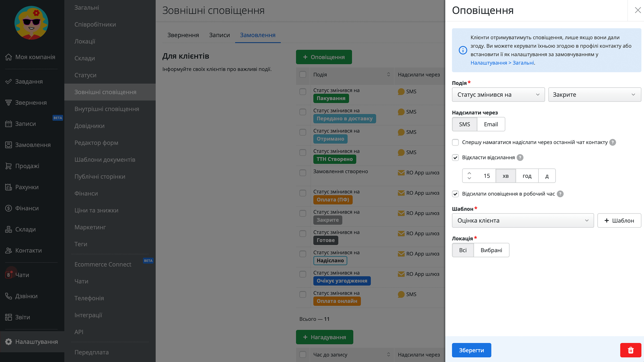This screenshot has height=362, width=644.
Task: Open Внутрішні сповіщення settings menu item
Action: click(107, 109)
